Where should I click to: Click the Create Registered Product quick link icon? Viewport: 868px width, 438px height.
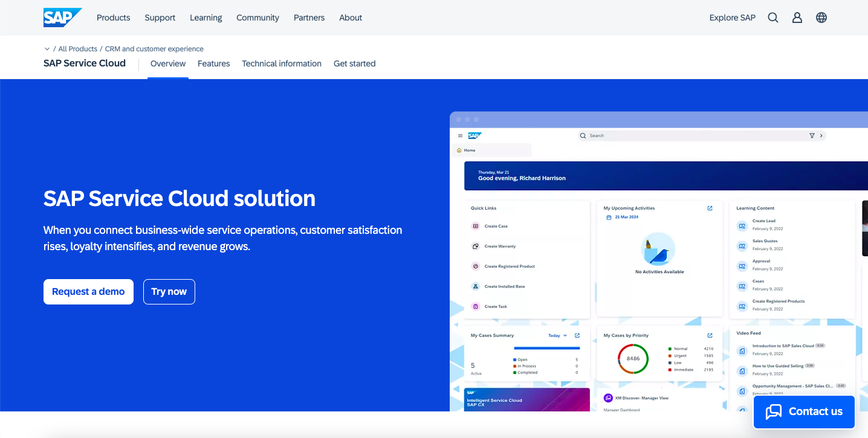coord(476,266)
